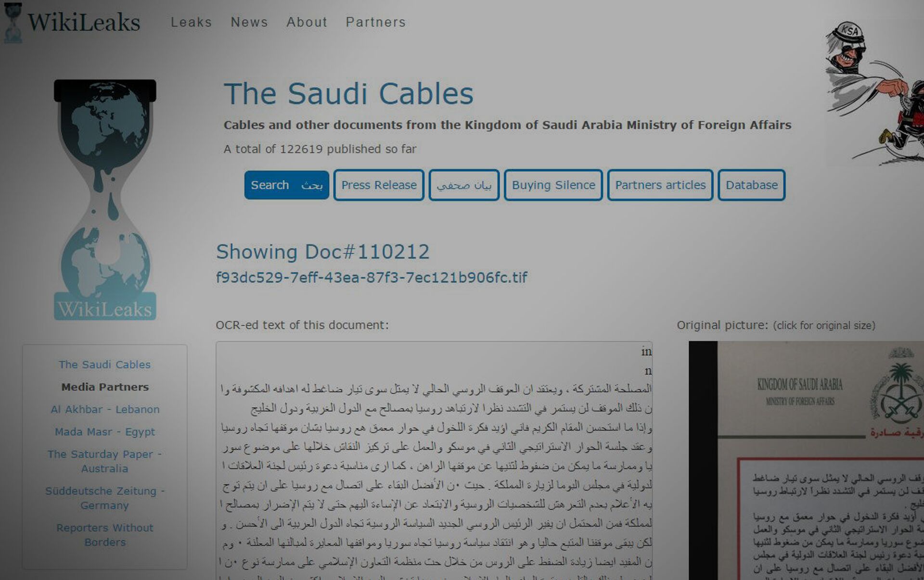Click the Search بحث button
Screen dimensions: 924x580
coord(286,185)
